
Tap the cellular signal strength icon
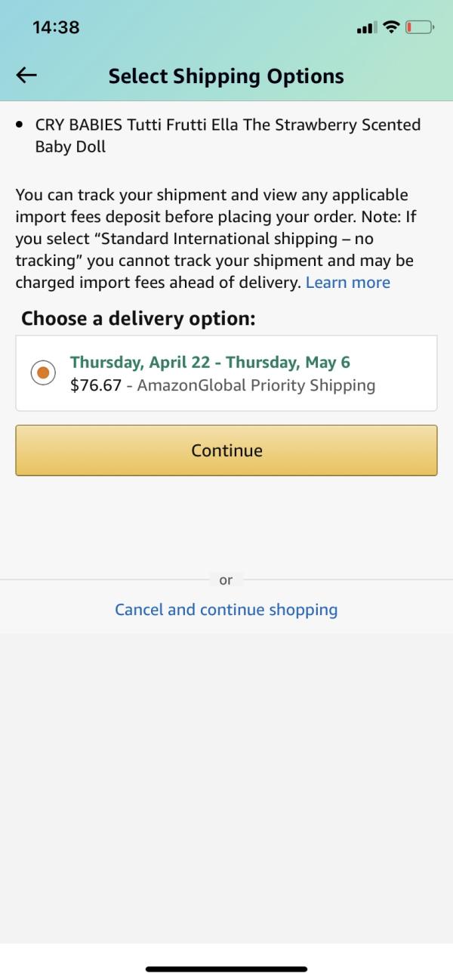click(x=365, y=29)
